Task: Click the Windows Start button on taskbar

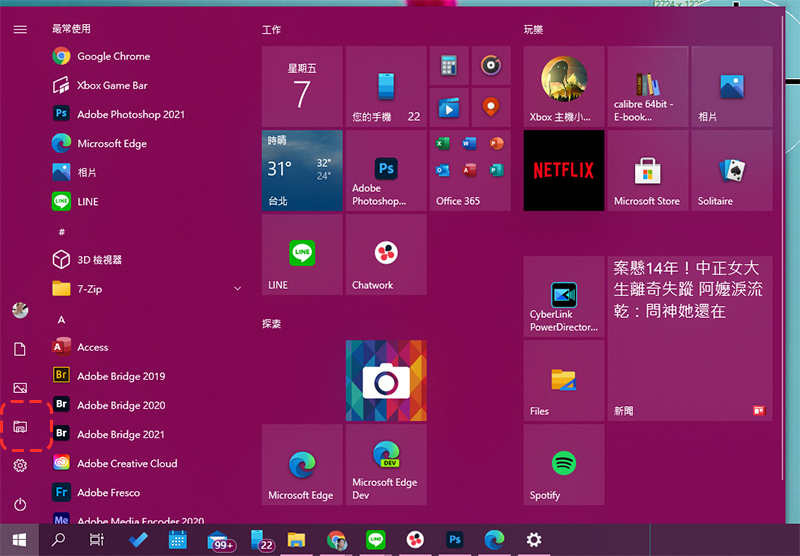Action: click(x=20, y=540)
